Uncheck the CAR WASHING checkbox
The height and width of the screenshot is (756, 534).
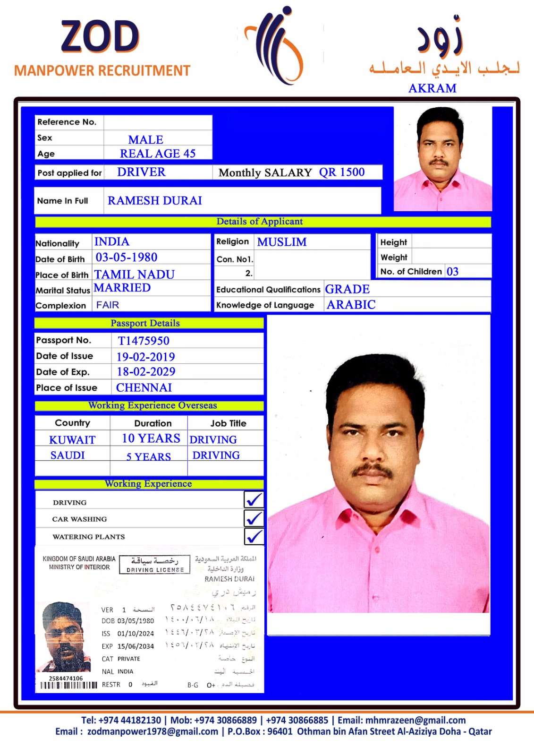254,518
